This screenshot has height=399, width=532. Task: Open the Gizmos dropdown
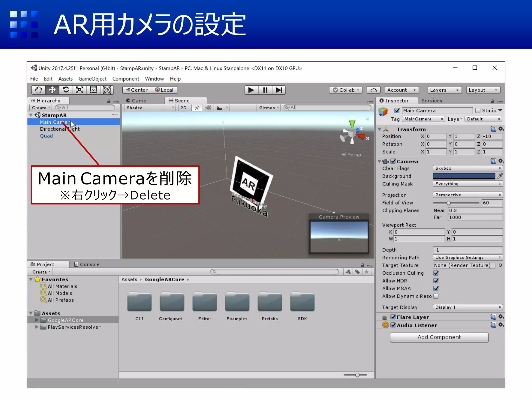269,108
